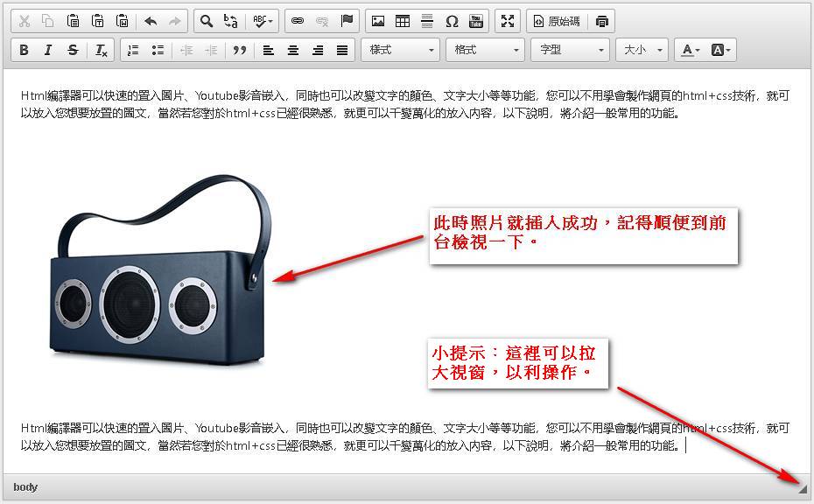
Task: Open the 樣式 styles dropdown
Action: tap(401, 50)
